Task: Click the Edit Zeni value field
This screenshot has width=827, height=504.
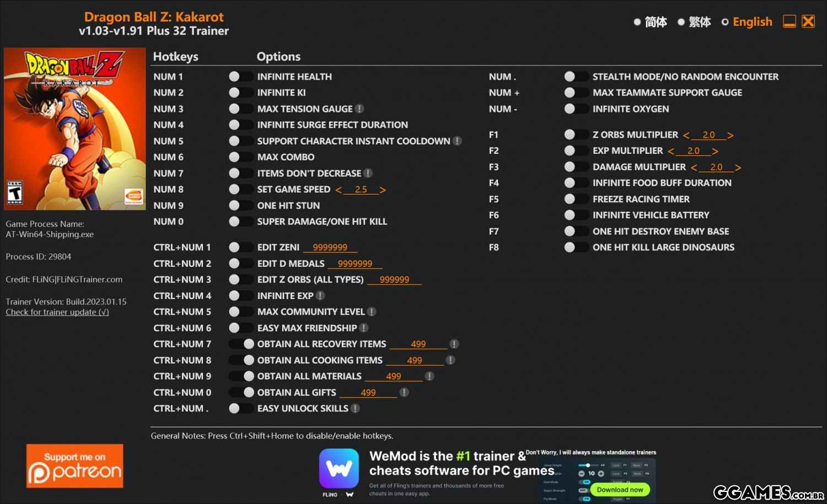Action: tap(330, 248)
